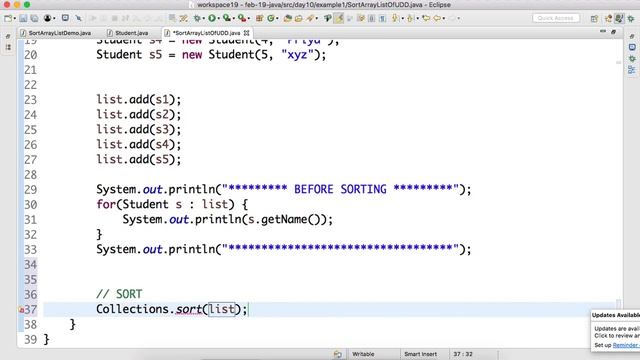Click the "xyz" string on line 20
Screen dimensions: 640x360
point(297,55)
